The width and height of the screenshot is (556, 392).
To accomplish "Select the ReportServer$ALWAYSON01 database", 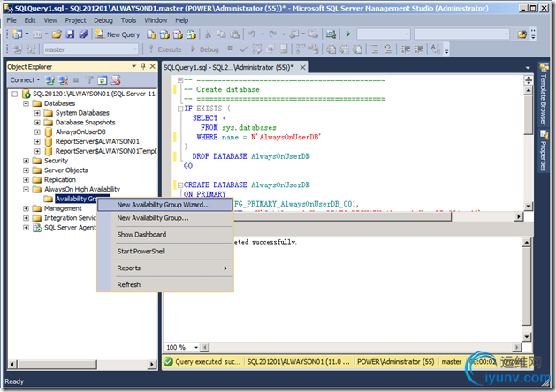I will tap(97, 141).
